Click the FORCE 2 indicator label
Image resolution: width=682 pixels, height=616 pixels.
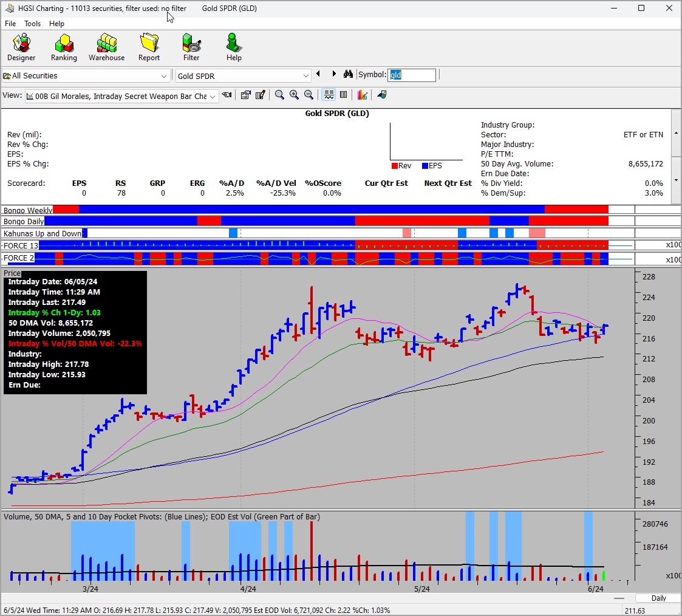(x=18, y=258)
